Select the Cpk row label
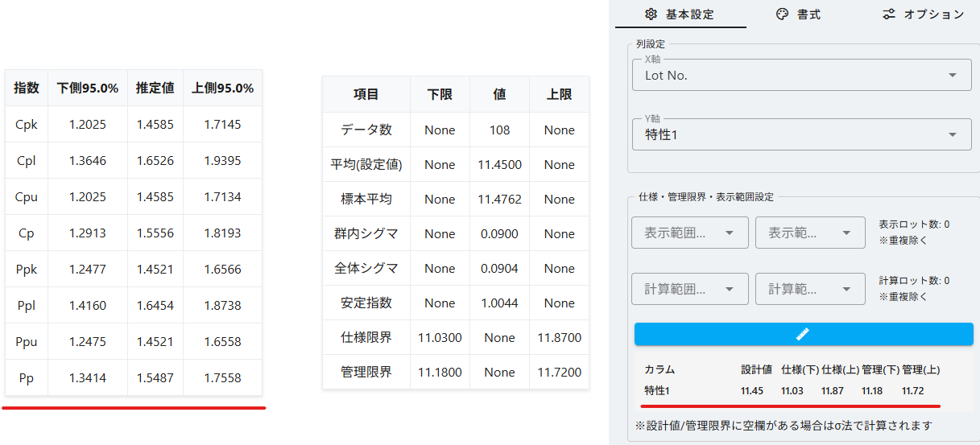Image resolution: width=980 pixels, height=445 pixels. click(27, 124)
